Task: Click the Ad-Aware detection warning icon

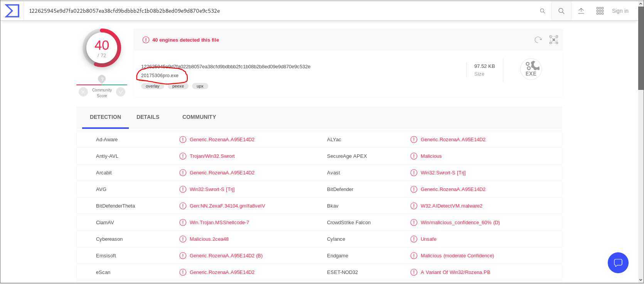Action: (x=183, y=140)
